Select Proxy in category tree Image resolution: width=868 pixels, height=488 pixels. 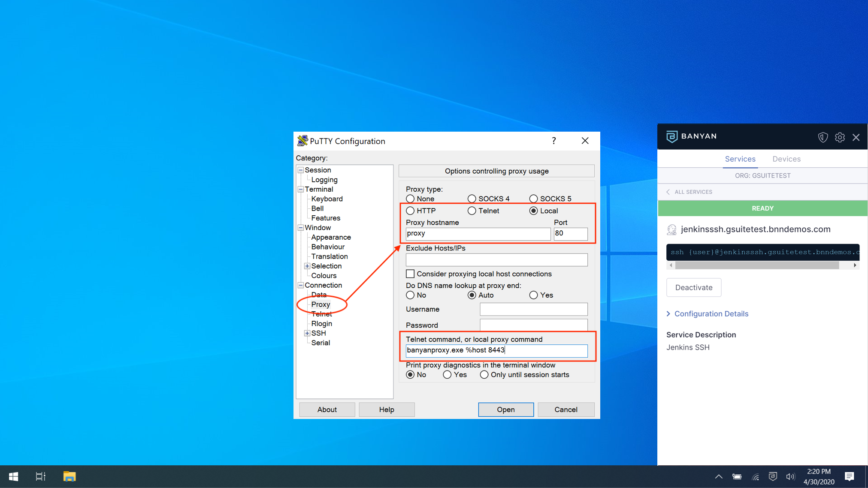(x=321, y=304)
